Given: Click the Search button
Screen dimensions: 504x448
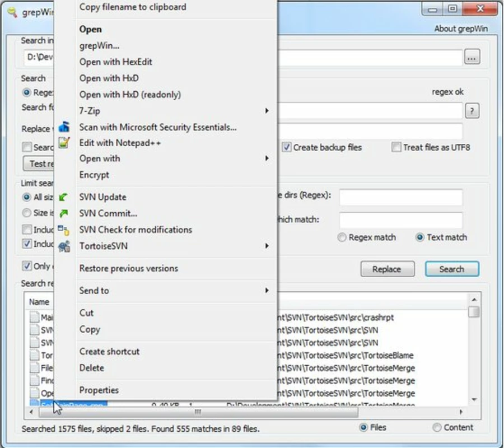Looking at the screenshot, I should click(452, 269).
